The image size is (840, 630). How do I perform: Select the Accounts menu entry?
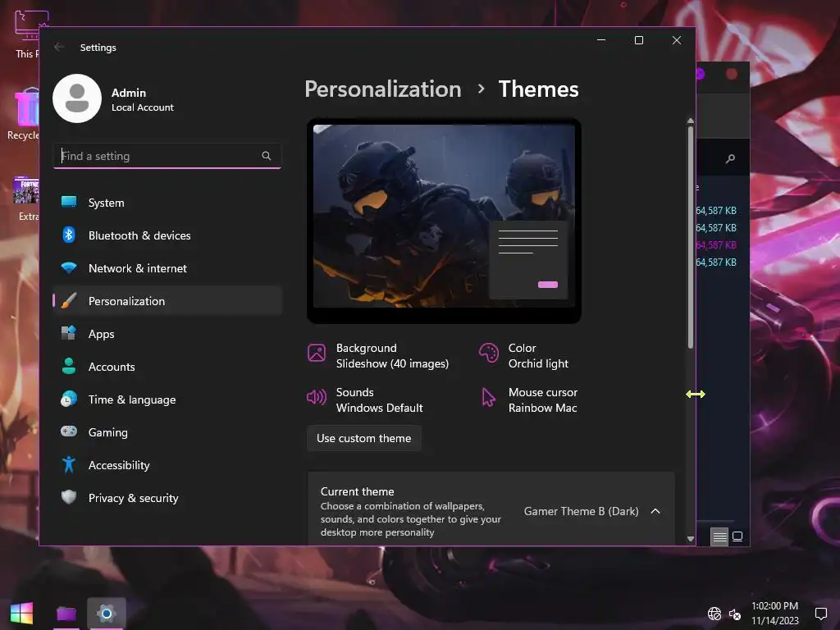(x=112, y=367)
